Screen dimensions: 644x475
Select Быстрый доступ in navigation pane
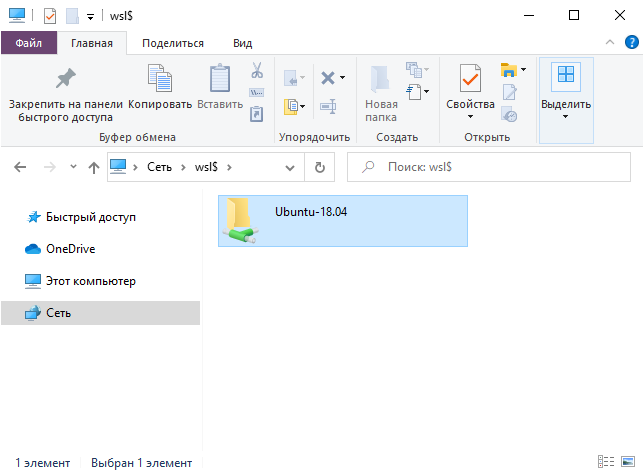91,217
